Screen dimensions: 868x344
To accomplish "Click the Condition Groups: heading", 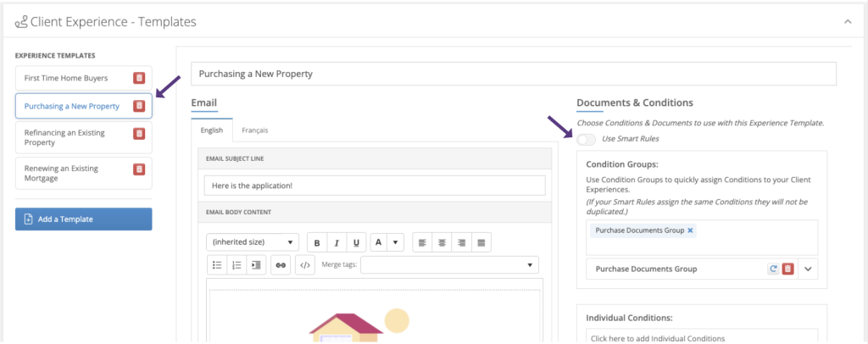I will 621,164.
